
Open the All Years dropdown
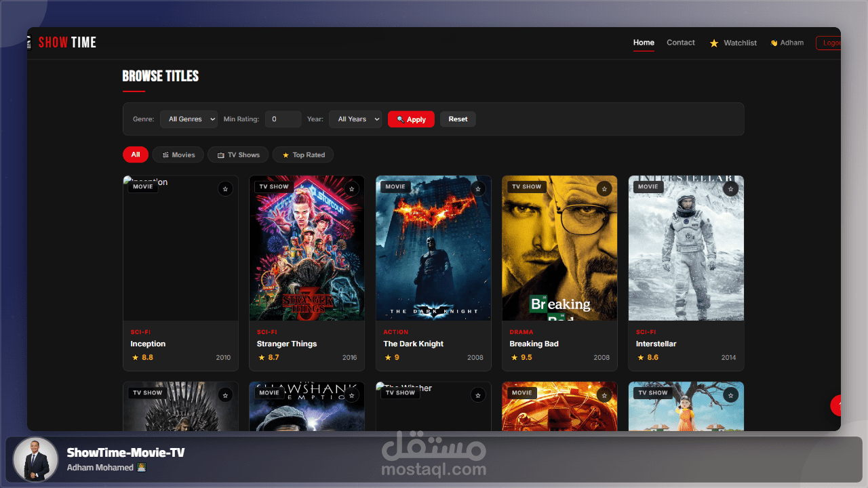point(355,119)
